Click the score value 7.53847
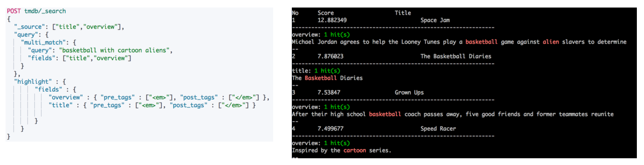644x165 pixels. point(329,92)
